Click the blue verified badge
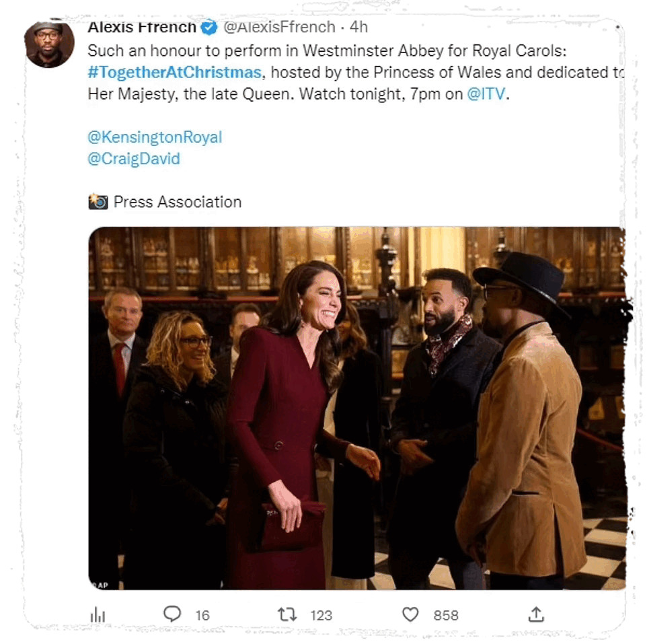The image size is (647, 644). pyautogui.click(x=210, y=28)
